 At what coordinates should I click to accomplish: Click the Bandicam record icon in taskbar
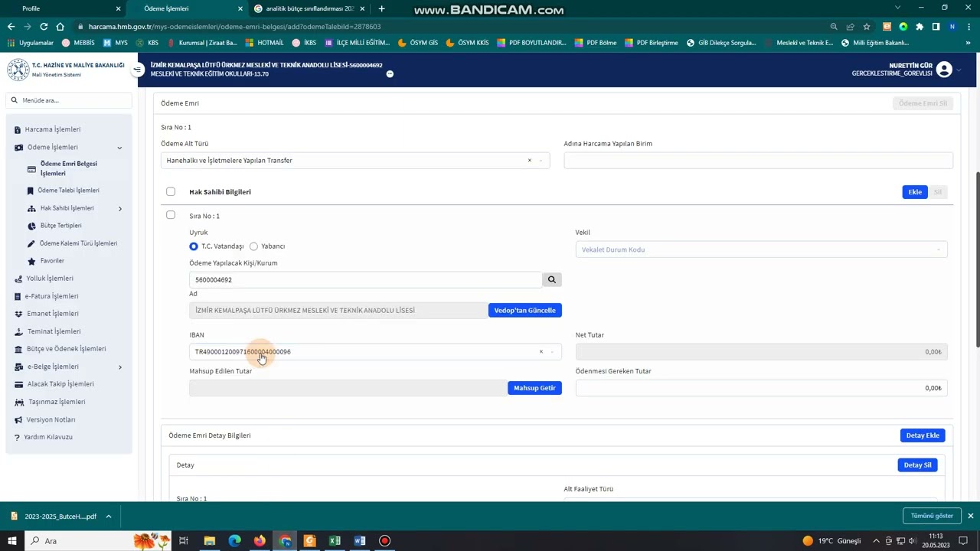click(x=384, y=541)
